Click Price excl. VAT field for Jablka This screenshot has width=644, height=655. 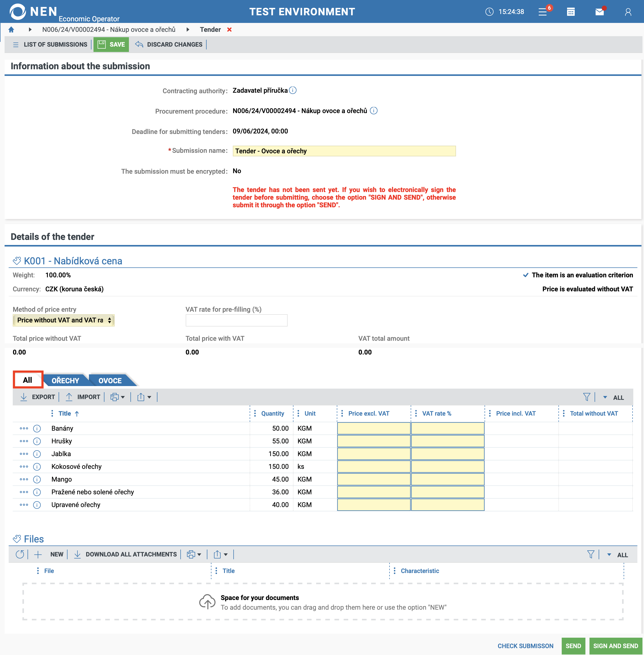click(373, 454)
